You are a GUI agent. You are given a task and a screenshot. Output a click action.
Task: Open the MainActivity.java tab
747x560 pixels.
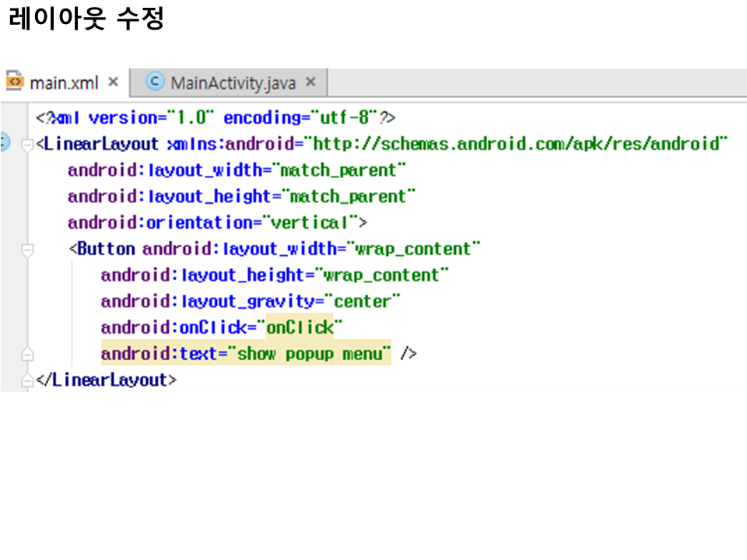coord(233,82)
